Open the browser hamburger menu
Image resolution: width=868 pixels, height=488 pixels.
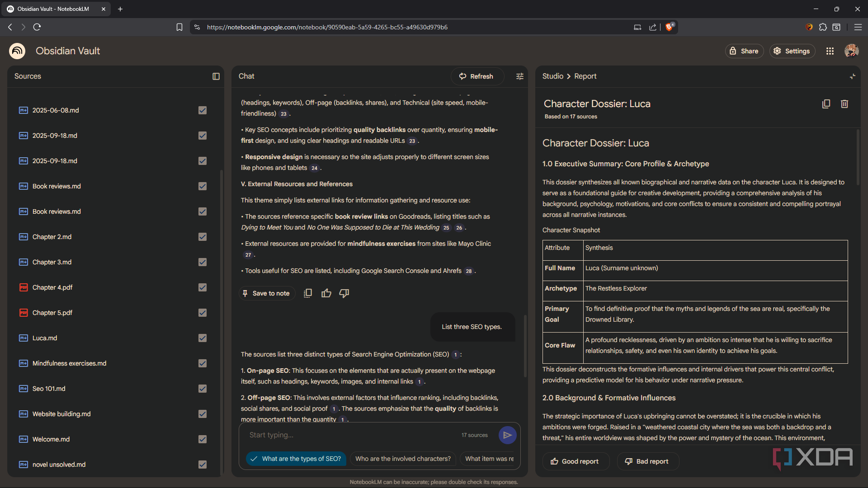pyautogui.click(x=858, y=27)
